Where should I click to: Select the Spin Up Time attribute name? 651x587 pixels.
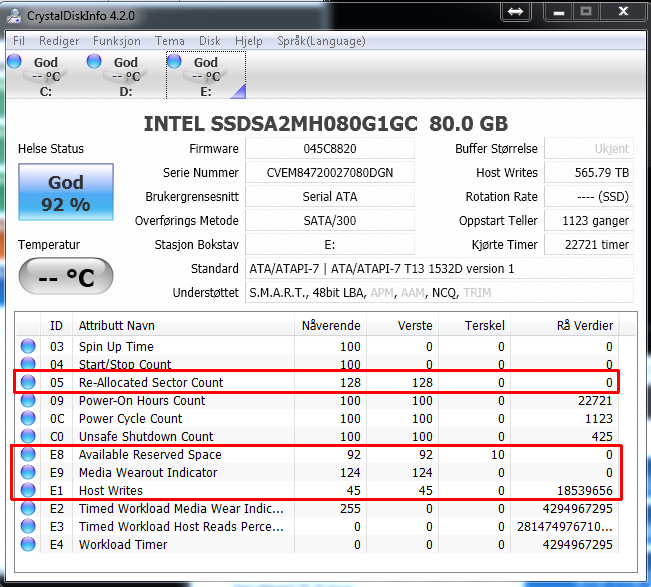tap(116, 347)
